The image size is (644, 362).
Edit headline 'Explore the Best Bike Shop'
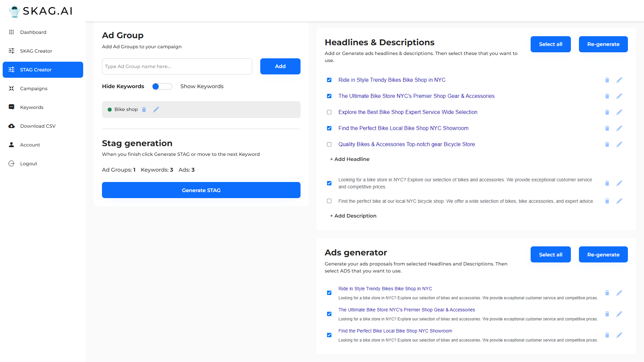[619, 112]
